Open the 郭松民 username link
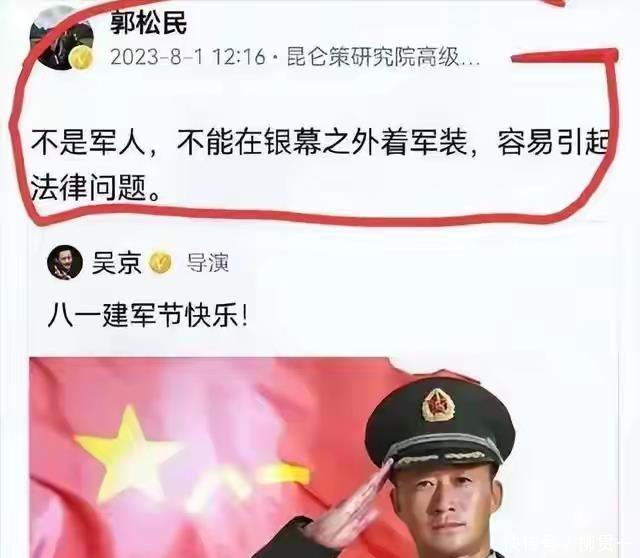This screenshot has width=640, height=558. pyautogui.click(x=149, y=23)
